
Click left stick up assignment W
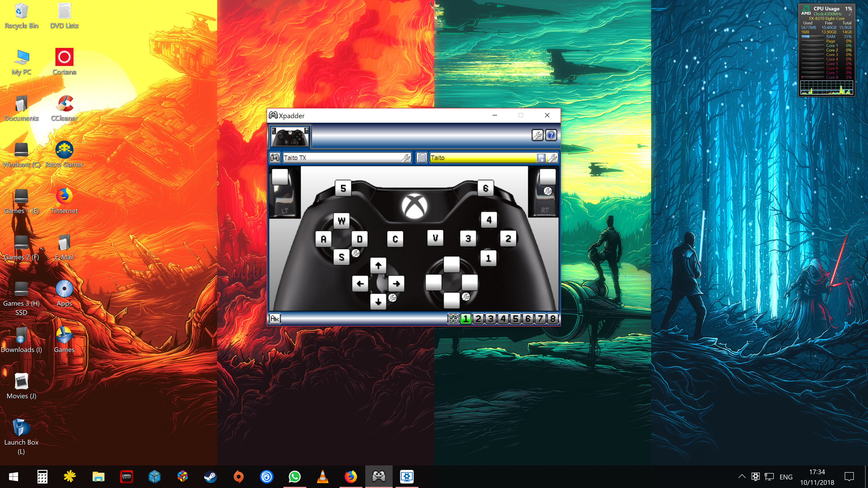coord(341,221)
